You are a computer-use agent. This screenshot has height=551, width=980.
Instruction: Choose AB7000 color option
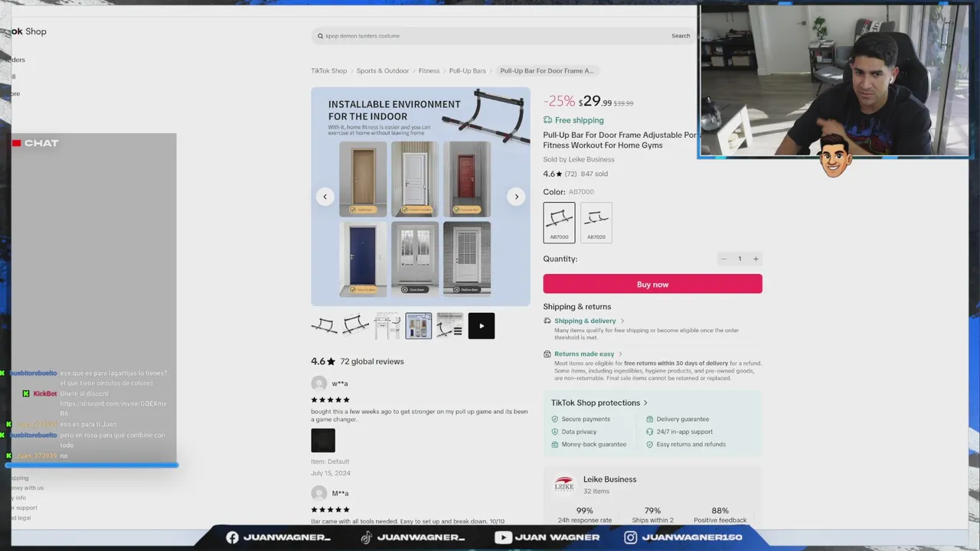pos(559,223)
